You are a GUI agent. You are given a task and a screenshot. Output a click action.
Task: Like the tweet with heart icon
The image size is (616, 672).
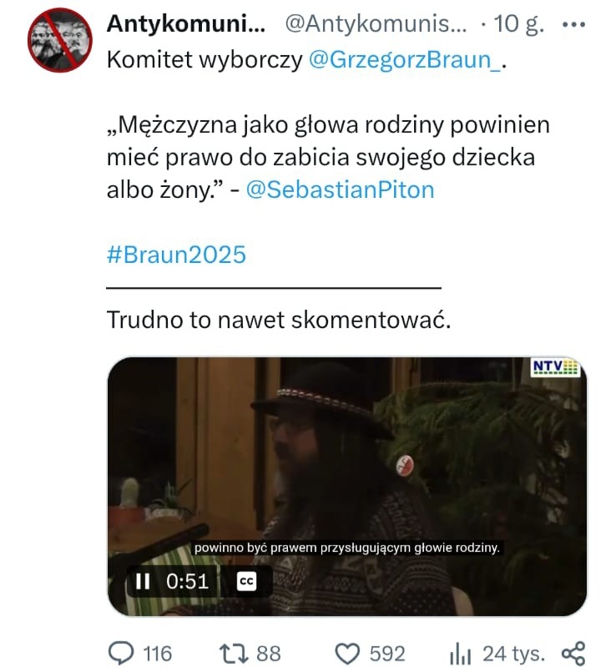346,654
